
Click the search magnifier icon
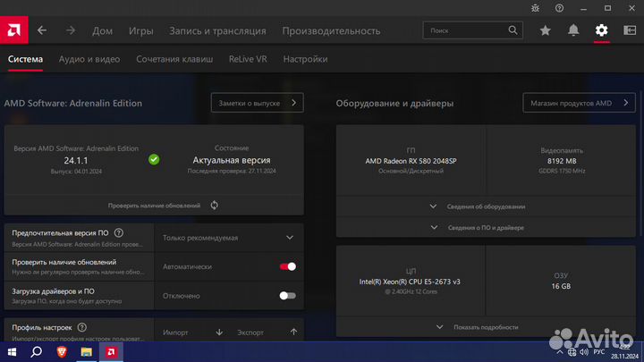point(513,30)
